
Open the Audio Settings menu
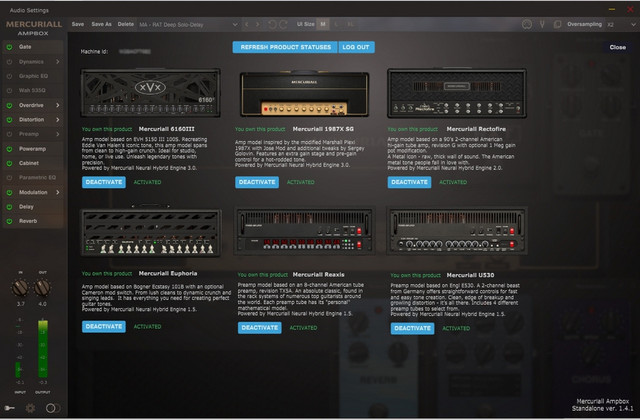pos(29,10)
